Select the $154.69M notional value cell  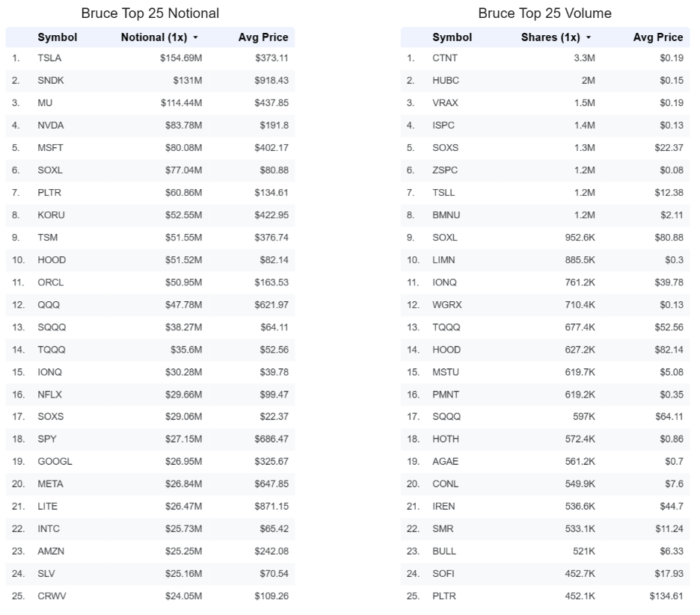tap(181, 58)
